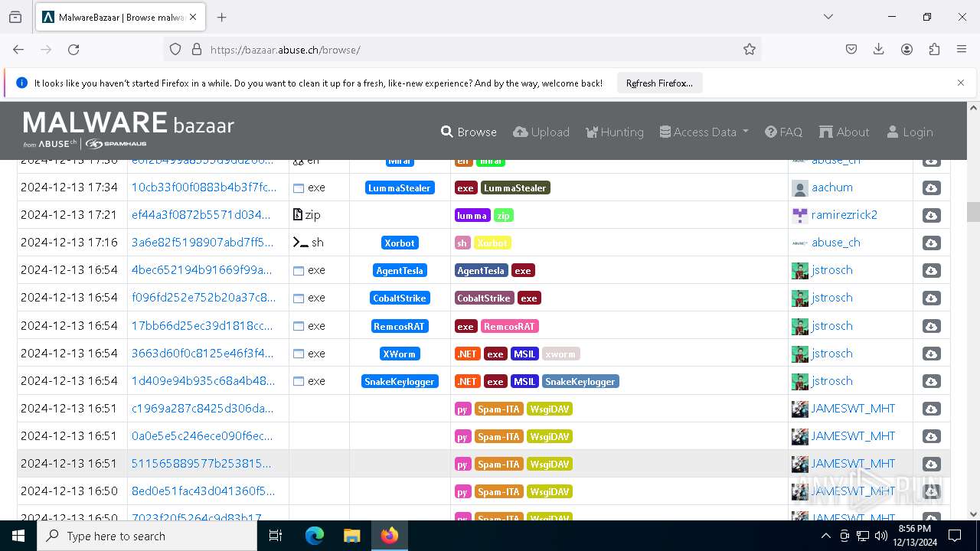The image size is (980, 551).
Task: Open the LummaStealer signature badge
Action: (400, 187)
